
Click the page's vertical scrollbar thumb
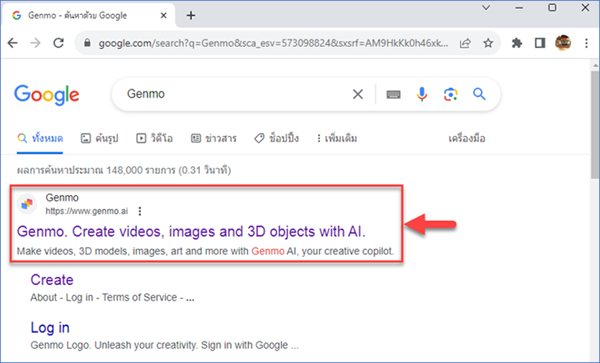click(x=595, y=124)
